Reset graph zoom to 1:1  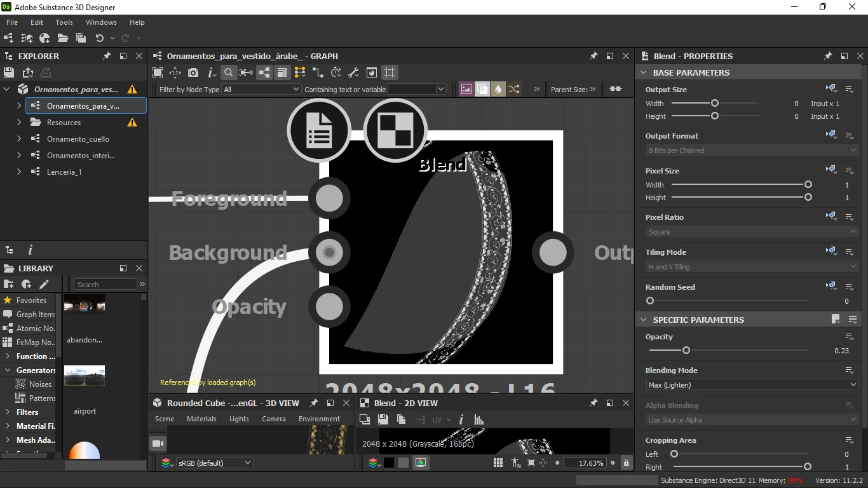(x=175, y=72)
